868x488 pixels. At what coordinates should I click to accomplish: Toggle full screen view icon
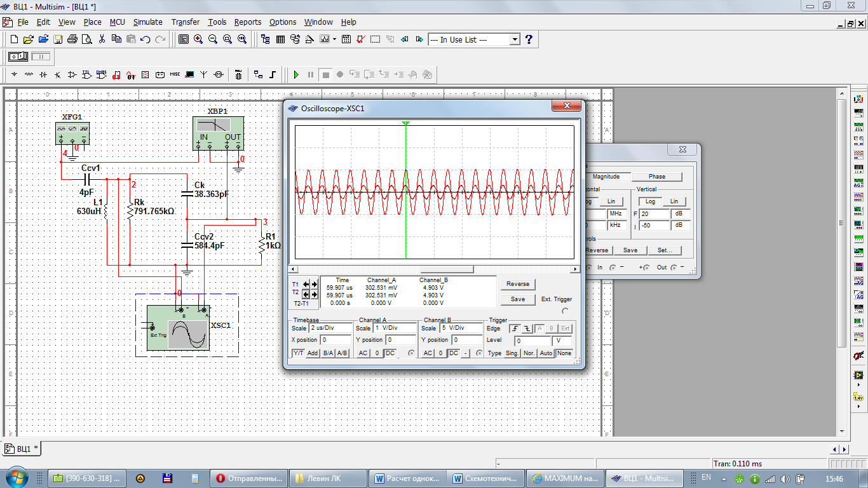[184, 39]
